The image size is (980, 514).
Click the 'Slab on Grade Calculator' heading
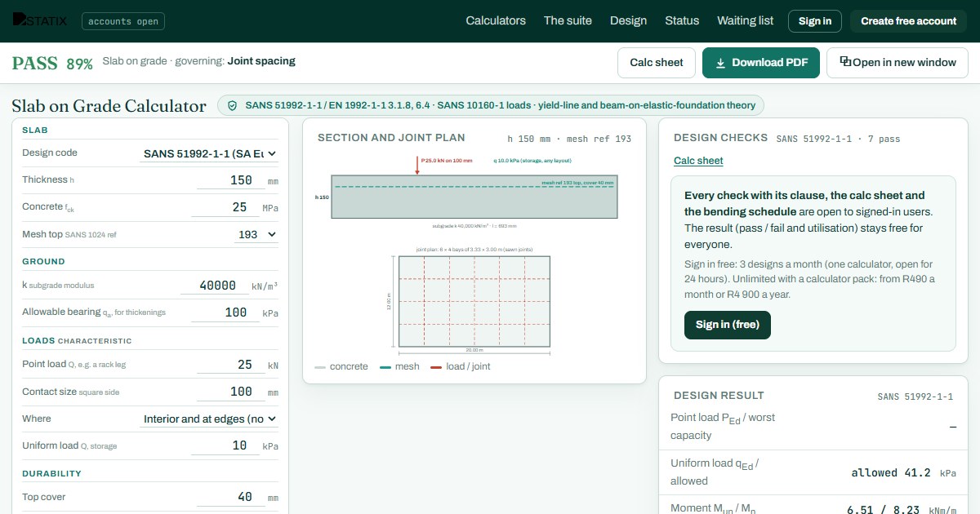pyautogui.click(x=109, y=106)
